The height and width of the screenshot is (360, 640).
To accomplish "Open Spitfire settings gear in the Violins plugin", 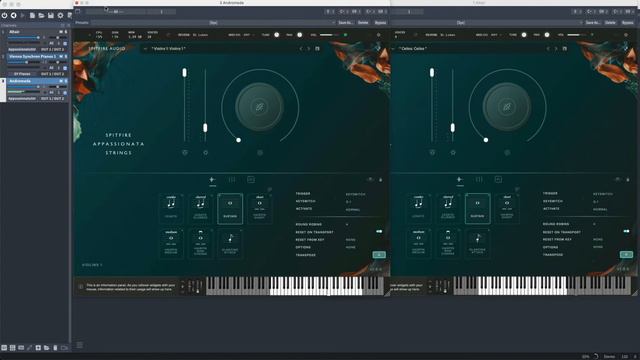I will click(378, 35).
